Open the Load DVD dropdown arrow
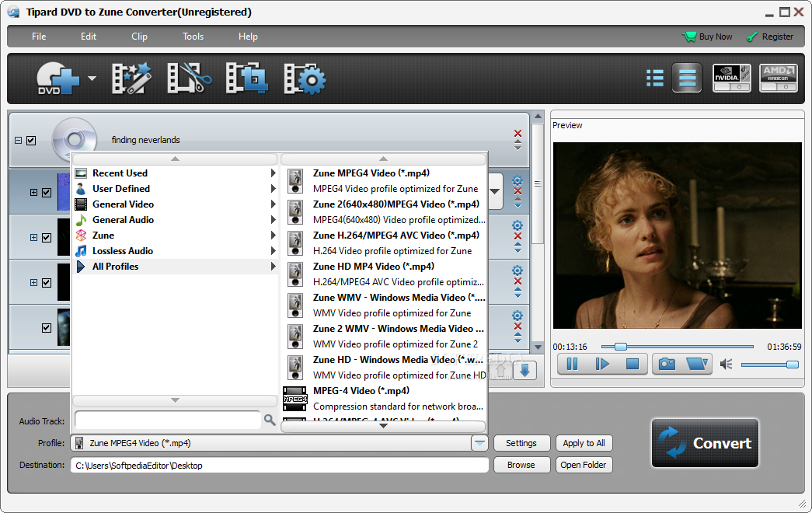812x513 pixels. (92, 79)
